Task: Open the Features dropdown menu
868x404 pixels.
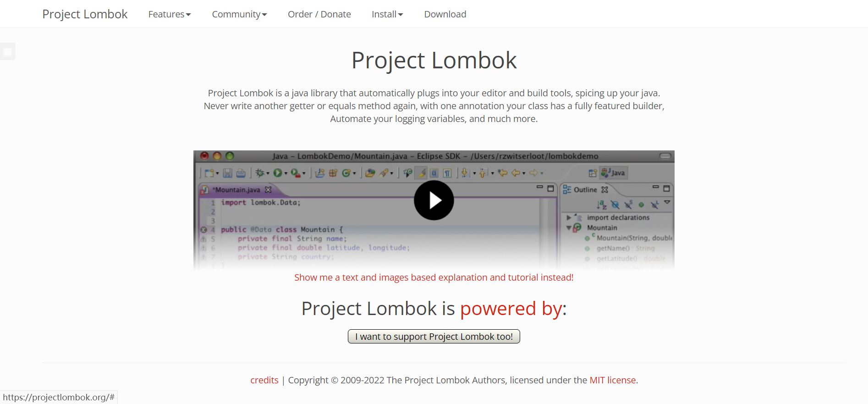Action: point(170,14)
